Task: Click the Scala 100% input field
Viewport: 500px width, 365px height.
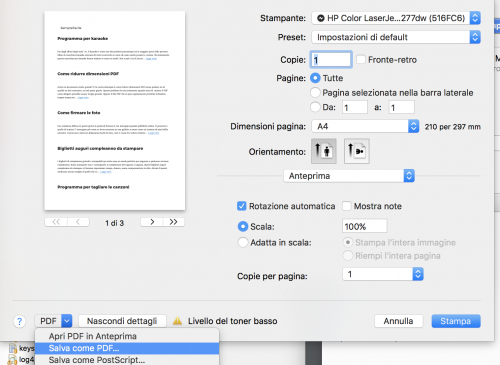Action: (365, 226)
